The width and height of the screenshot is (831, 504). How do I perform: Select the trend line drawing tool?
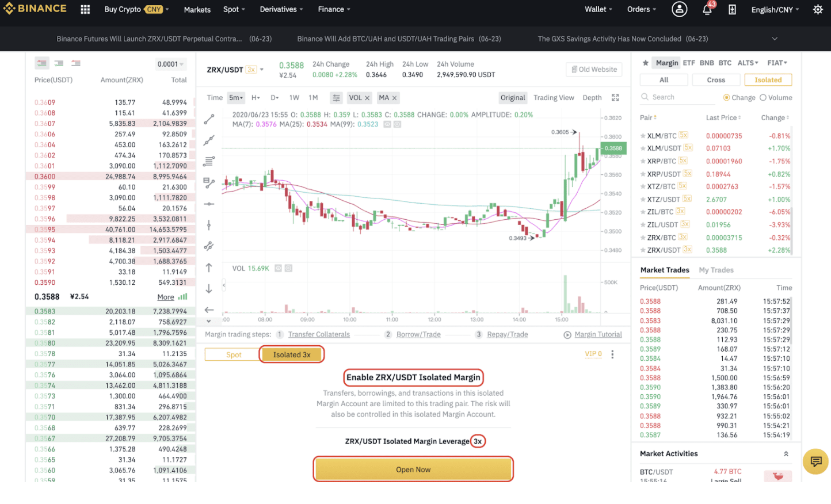tap(209, 119)
